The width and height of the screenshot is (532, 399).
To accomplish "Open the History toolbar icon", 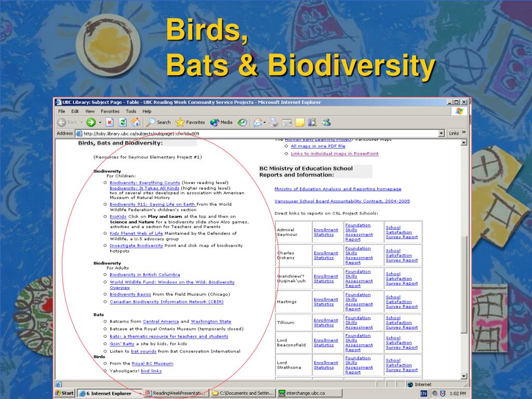I will [x=242, y=123].
